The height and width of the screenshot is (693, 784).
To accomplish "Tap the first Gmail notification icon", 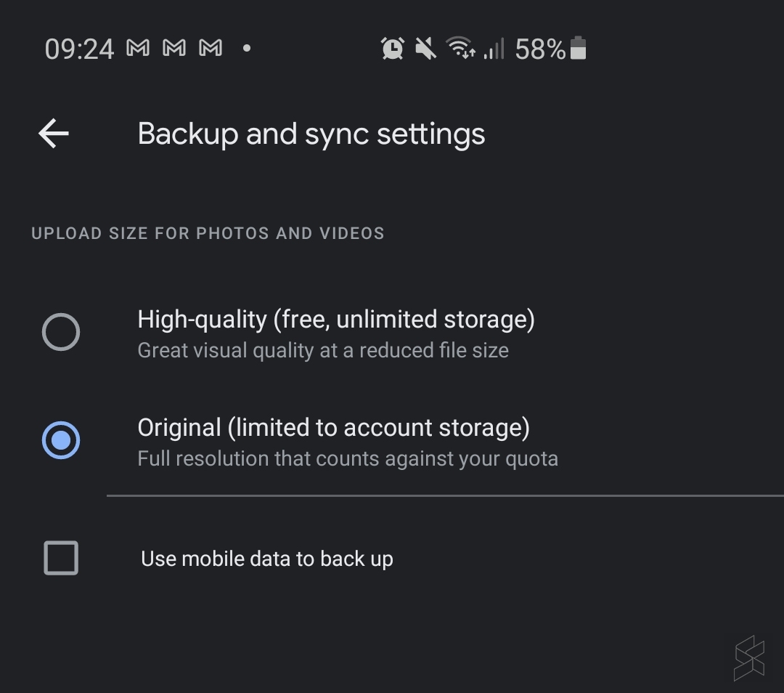I will click(138, 48).
